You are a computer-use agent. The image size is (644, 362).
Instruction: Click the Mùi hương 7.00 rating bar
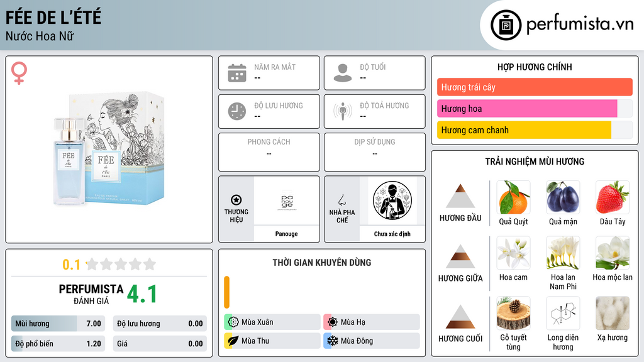58,324
